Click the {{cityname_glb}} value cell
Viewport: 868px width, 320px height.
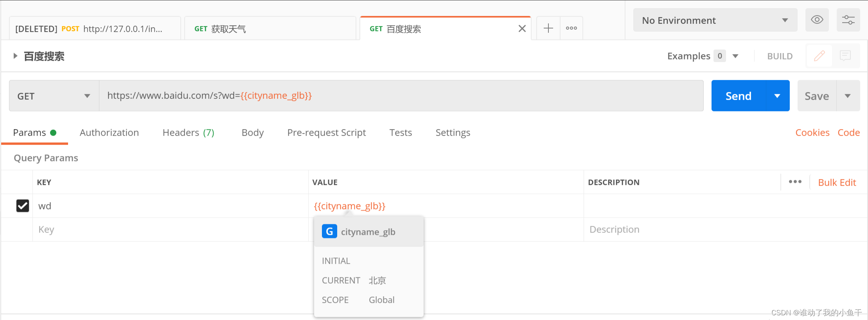[446, 206]
